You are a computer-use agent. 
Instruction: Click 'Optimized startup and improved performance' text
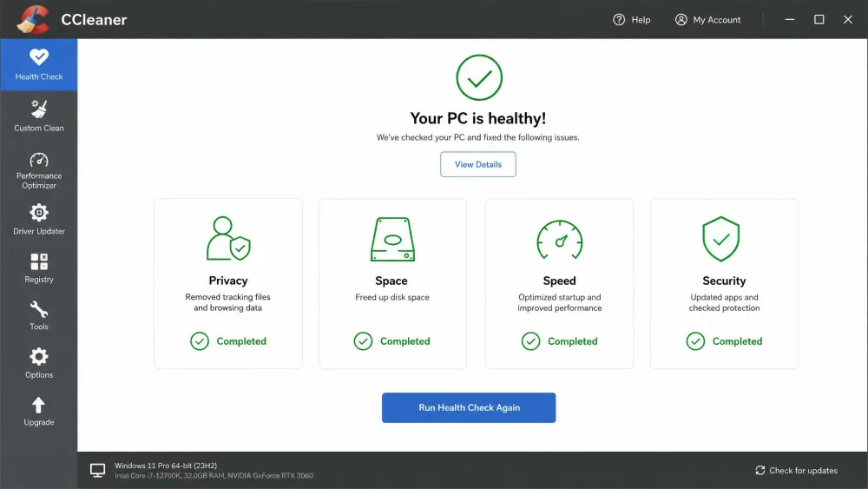(x=560, y=302)
